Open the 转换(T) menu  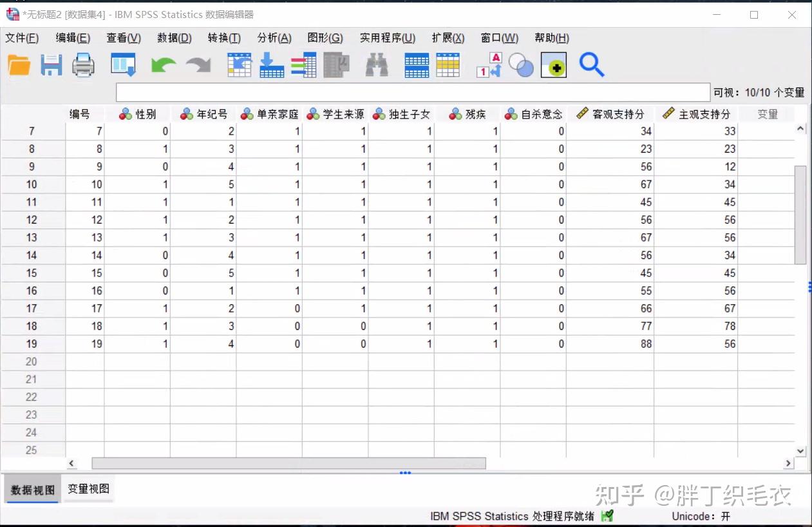(224, 38)
